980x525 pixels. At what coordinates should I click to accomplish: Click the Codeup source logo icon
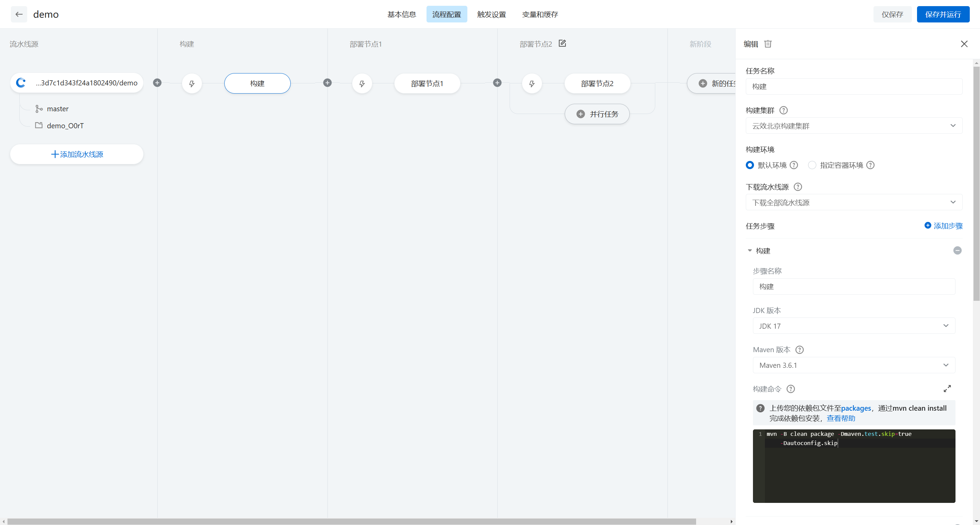[21, 83]
